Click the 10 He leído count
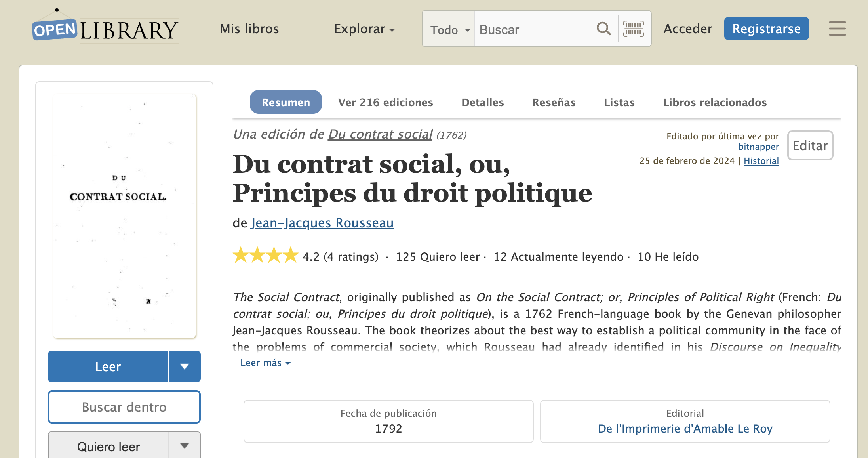Image resolution: width=868 pixels, height=458 pixels. (668, 257)
